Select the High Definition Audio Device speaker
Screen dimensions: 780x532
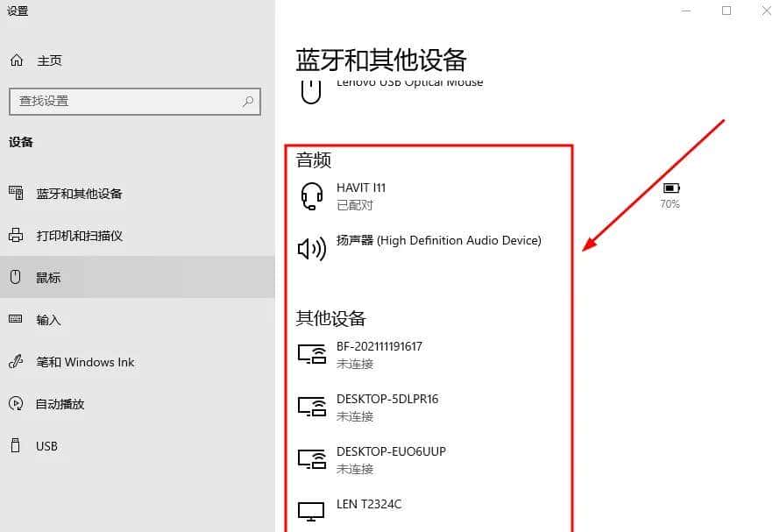[436, 240]
